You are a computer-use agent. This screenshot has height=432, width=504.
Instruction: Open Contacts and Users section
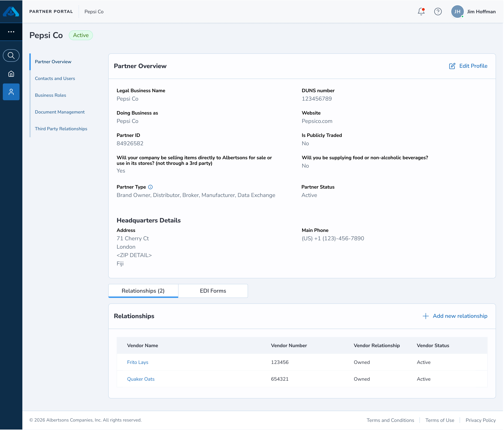[55, 79]
